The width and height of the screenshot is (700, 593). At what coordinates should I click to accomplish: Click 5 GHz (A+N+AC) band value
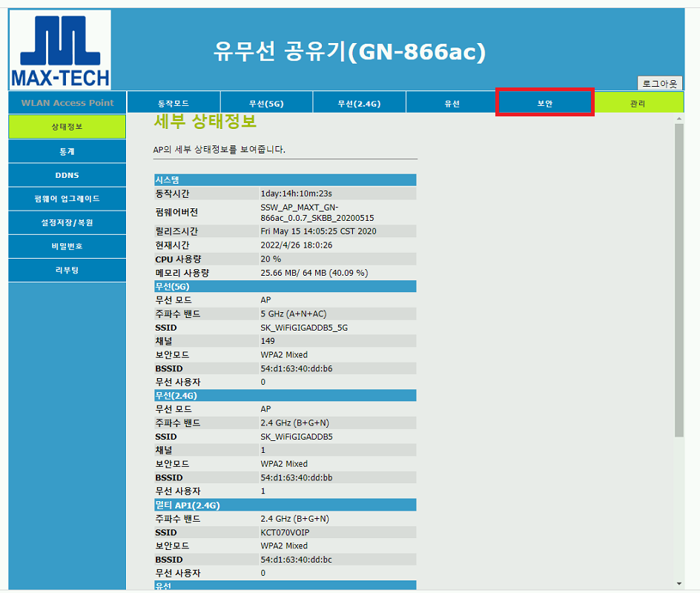click(294, 314)
